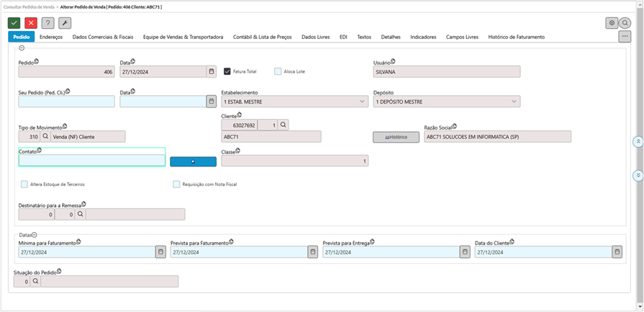Open settings gear icon at top right
Screen dimensions: 644x312
[x=612, y=23]
